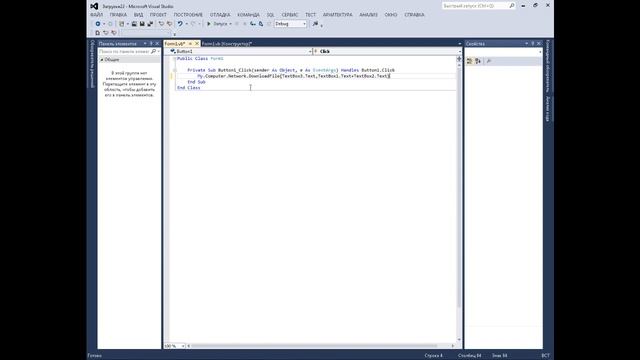
Task: Open the document tabs list dropdown arrow
Action: point(460,43)
